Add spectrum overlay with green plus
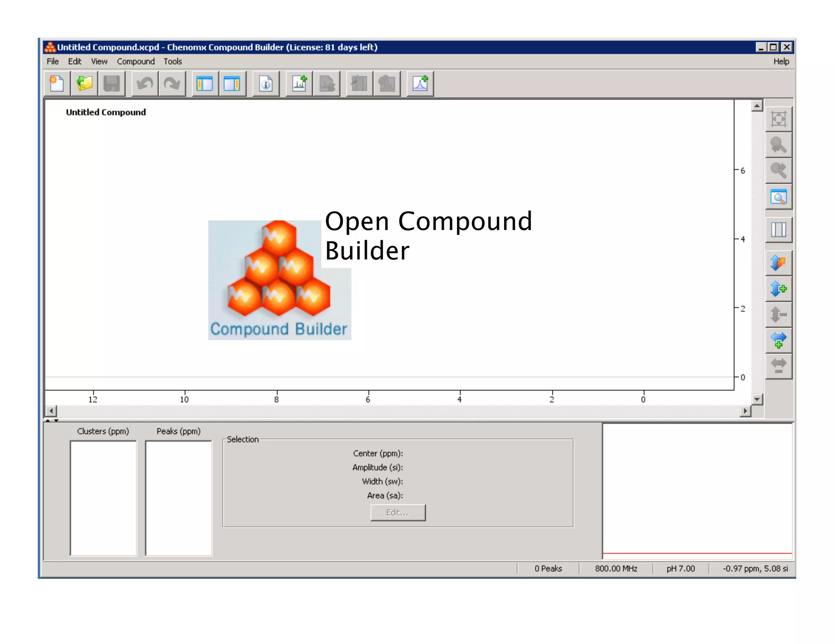 (x=299, y=84)
